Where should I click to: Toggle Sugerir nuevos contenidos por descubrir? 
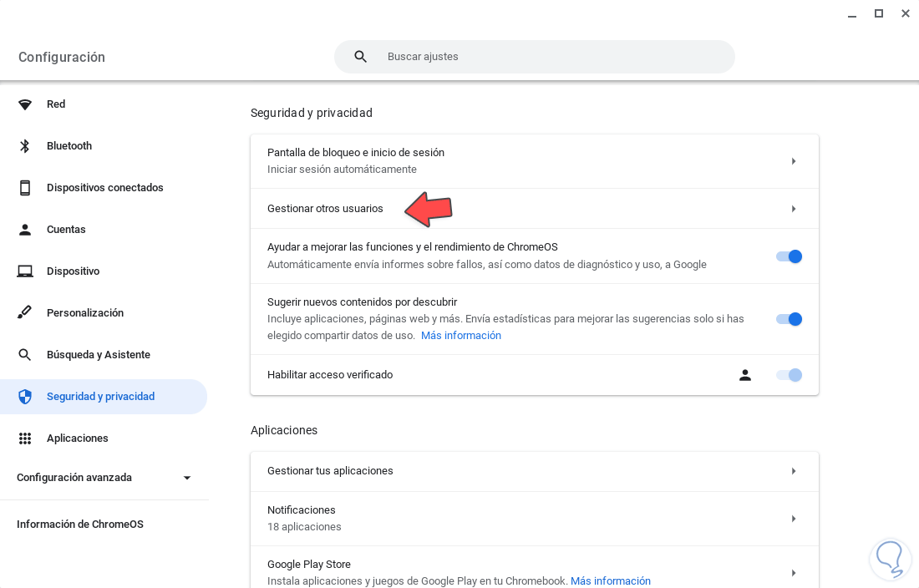789,319
